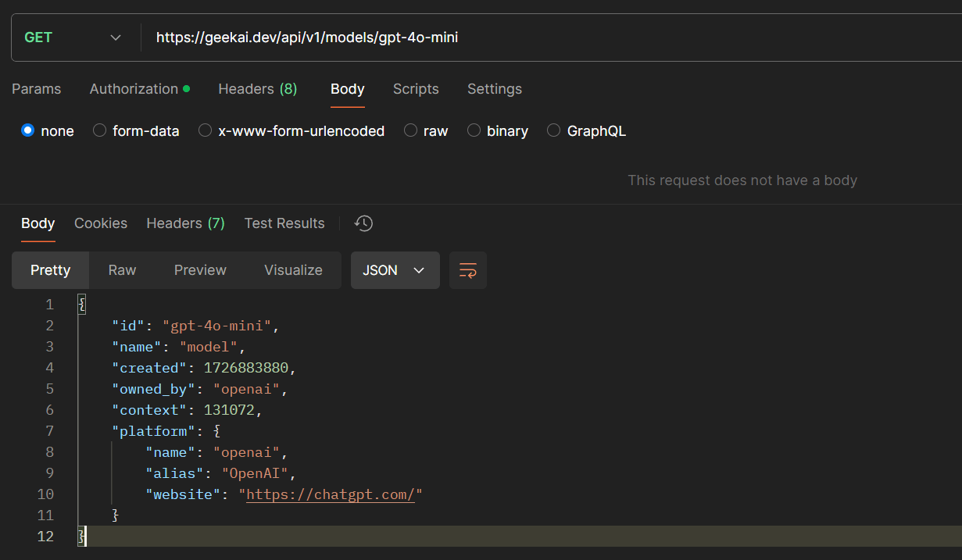Open the response Body tab
The height and width of the screenshot is (560, 962).
pyautogui.click(x=38, y=223)
